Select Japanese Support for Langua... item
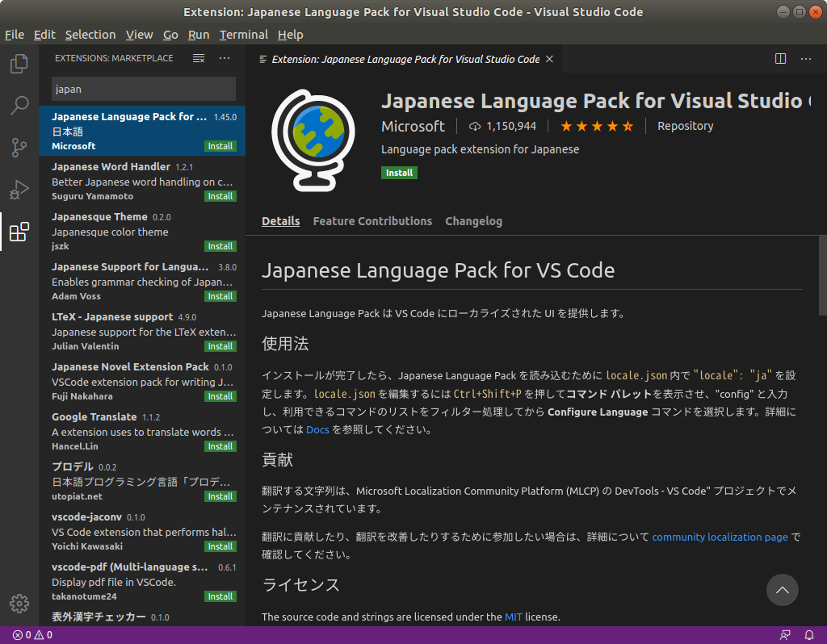The width and height of the screenshot is (827, 644). coord(142,281)
